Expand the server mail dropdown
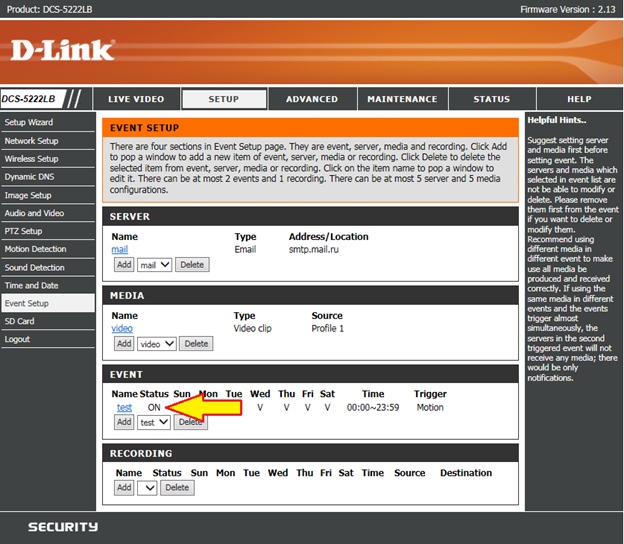This screenshot has height=544, width=624. 155,265
